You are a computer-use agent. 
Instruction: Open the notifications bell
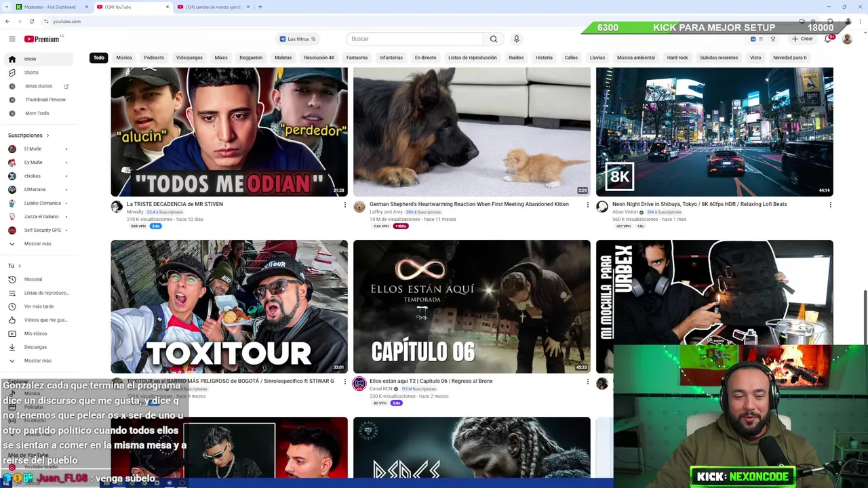point(827,39)
